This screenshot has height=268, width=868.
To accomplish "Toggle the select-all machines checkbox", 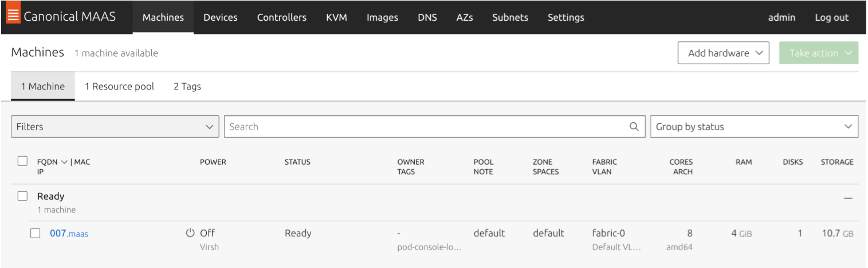I will pos(22,161).
